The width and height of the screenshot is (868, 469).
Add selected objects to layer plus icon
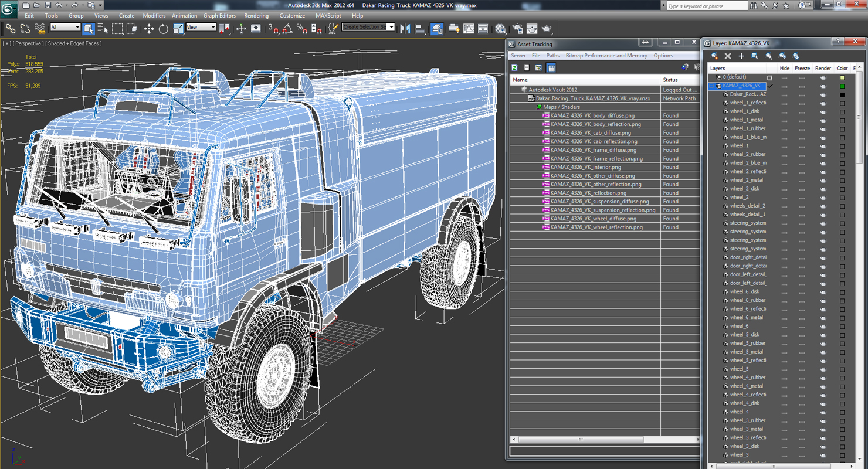point(741,56)
